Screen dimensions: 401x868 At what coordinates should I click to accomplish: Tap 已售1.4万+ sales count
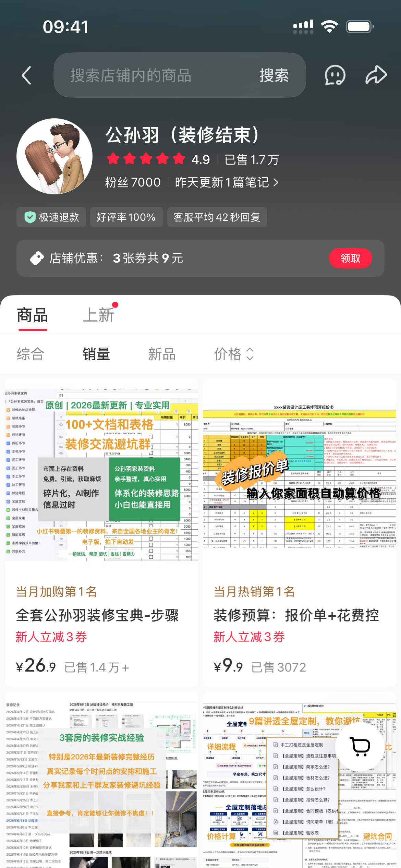(97, 667)
